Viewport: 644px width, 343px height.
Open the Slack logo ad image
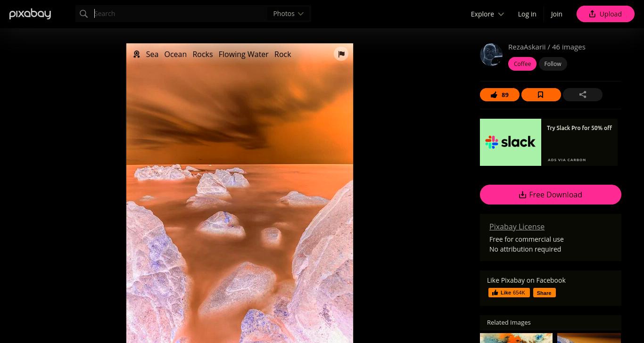pyautogui.click(x=511, y=142)
